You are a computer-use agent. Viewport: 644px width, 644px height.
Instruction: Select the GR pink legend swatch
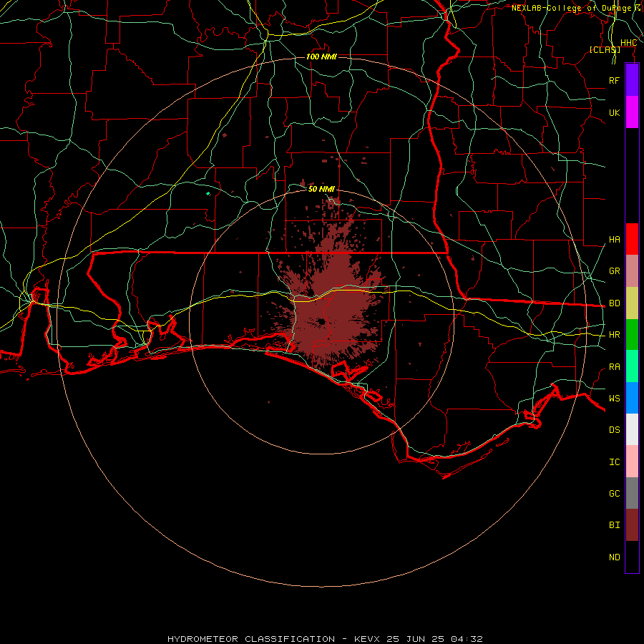(632, 271)
